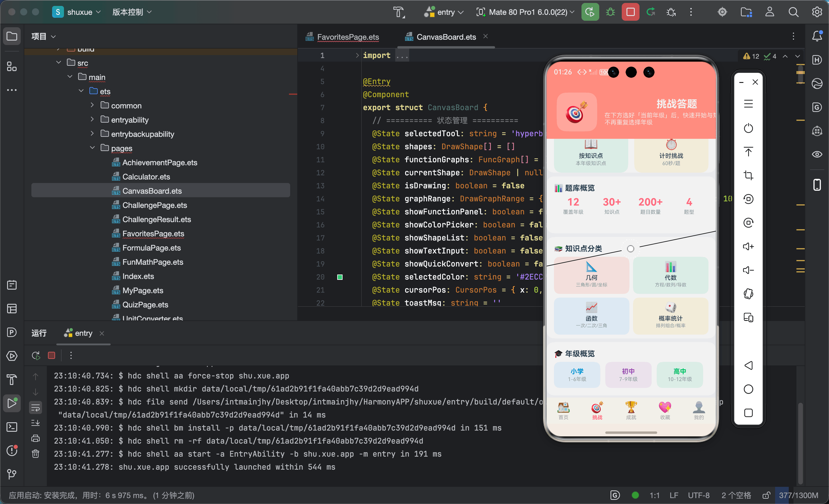The height and width of the screenshot is (504, 829).
Task: Stop the running app with red square
Action: click(630, 12)
